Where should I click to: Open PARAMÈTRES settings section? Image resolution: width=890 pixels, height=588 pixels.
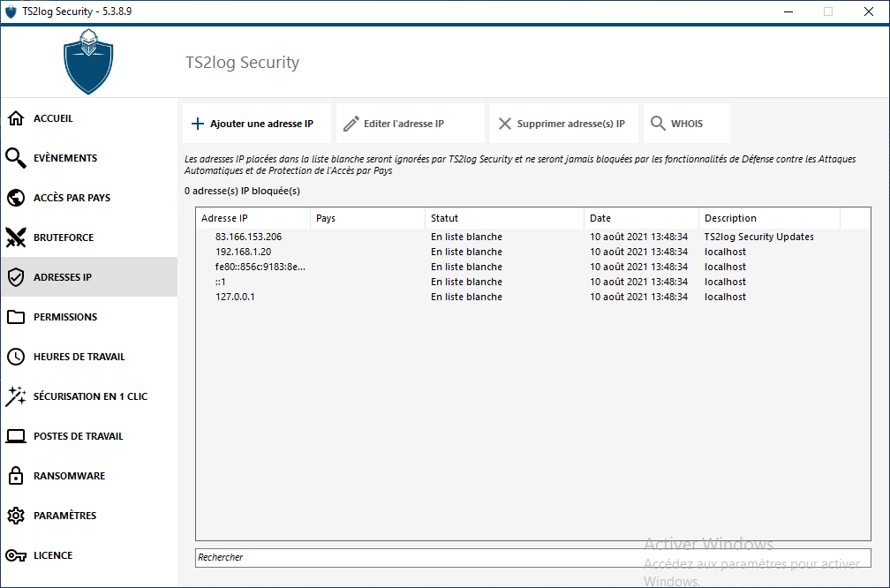tap(89, 516)
